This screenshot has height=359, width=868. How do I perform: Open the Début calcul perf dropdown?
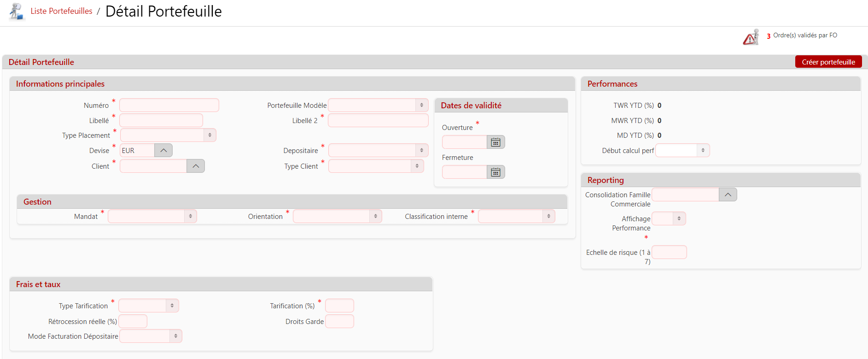tap(682, 151)
